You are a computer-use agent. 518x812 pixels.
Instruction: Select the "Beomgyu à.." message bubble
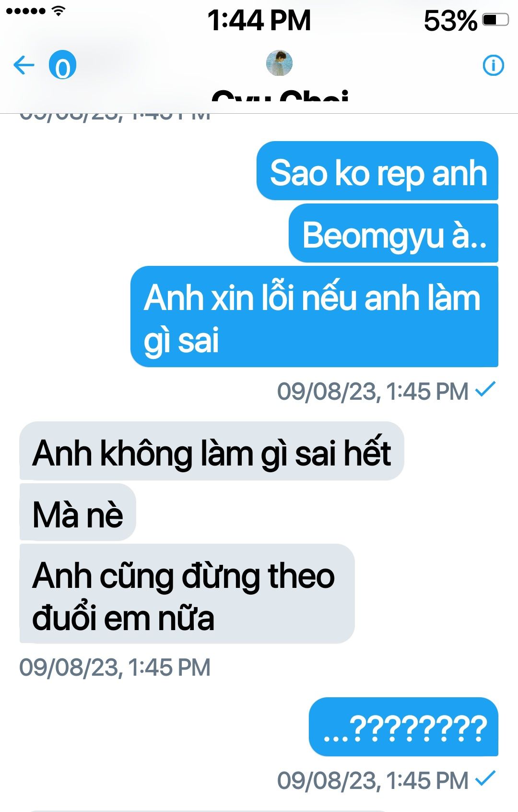pyautogui.click(x=393, y=233)
